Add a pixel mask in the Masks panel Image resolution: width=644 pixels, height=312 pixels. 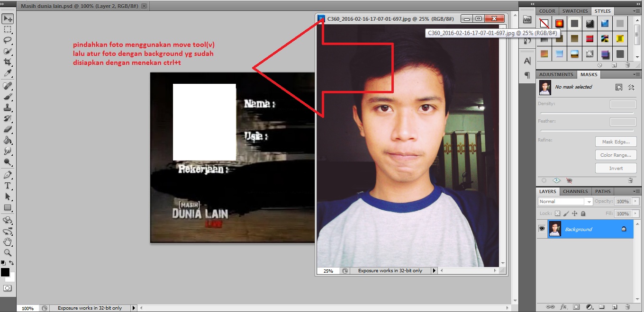click(618, 87)
